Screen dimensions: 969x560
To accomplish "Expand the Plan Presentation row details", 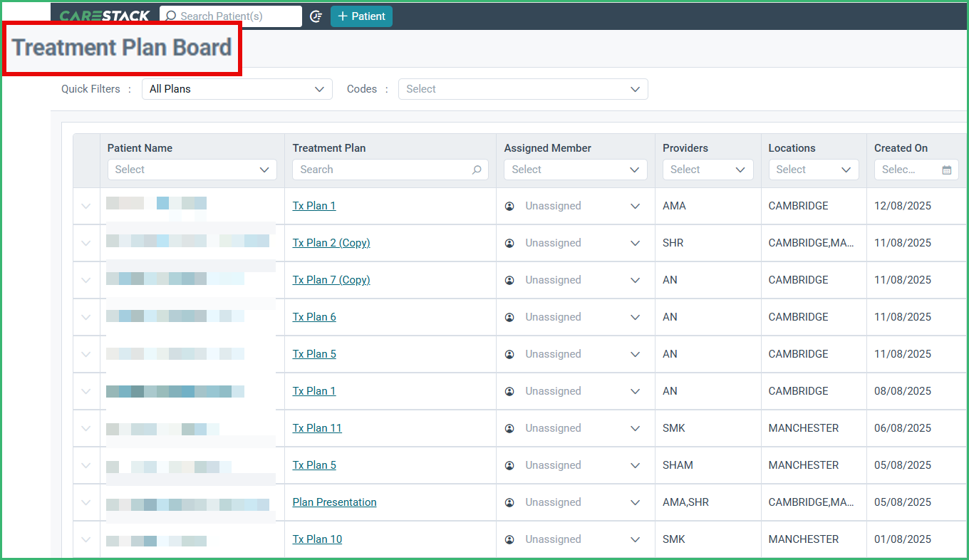I will click(85, 502).
